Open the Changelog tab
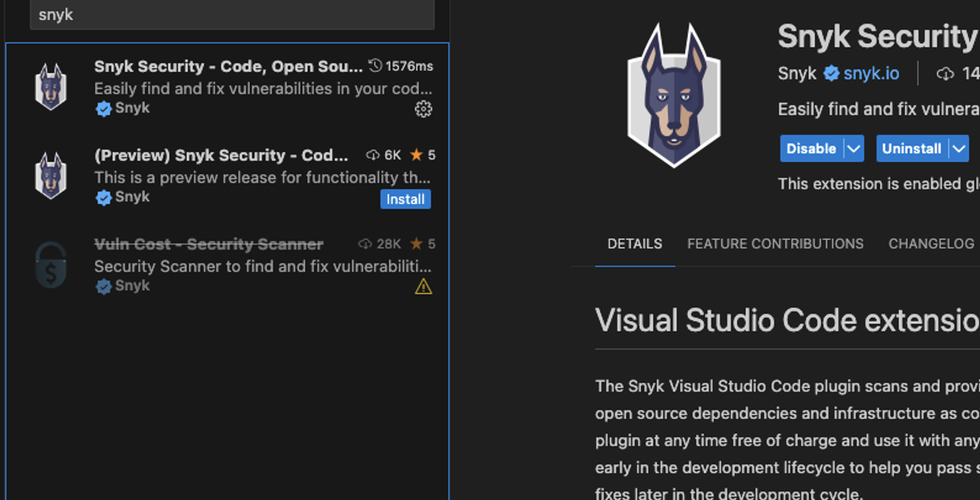 (931, 244)
